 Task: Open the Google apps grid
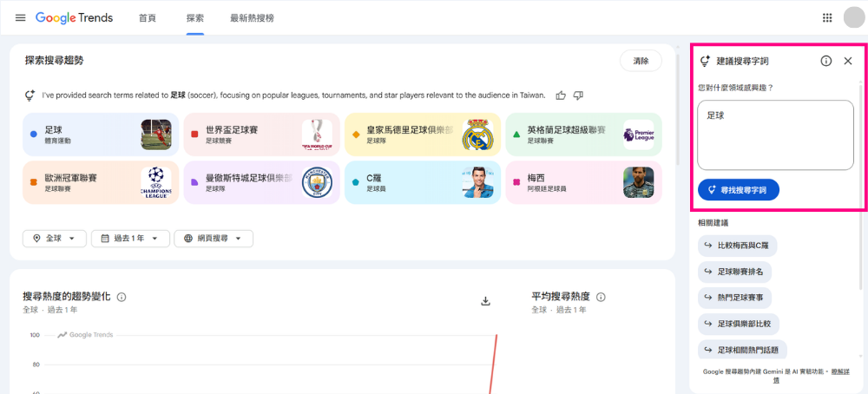(827, 17)
